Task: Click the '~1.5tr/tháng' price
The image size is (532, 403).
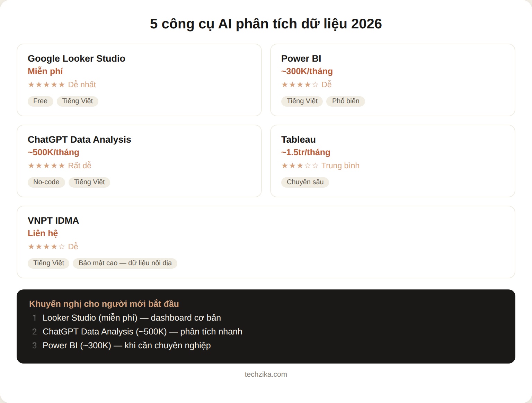Action: click(x=306, y=152)
